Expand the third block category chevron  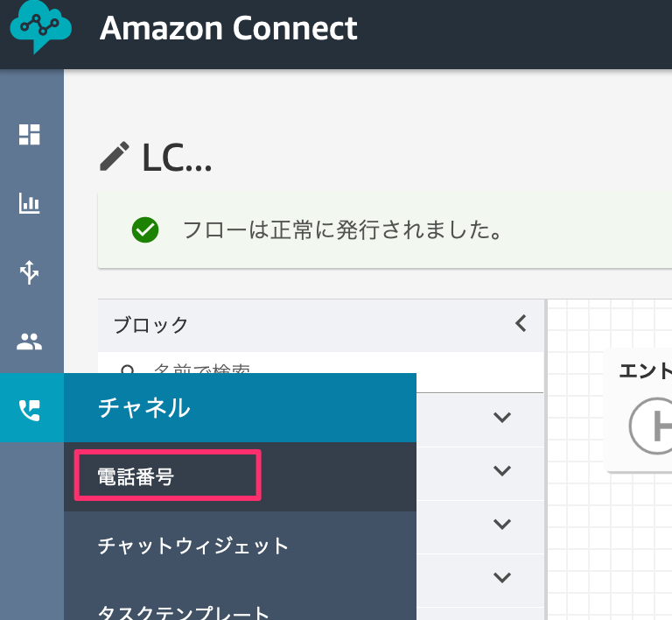coord(501,524)
